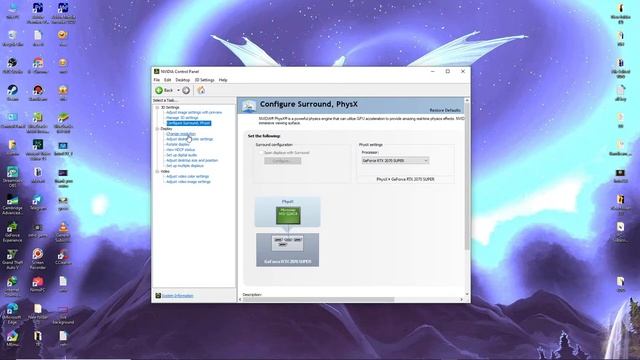Maximize the NVIDIA Control Panel window

[x=448, y=71]
